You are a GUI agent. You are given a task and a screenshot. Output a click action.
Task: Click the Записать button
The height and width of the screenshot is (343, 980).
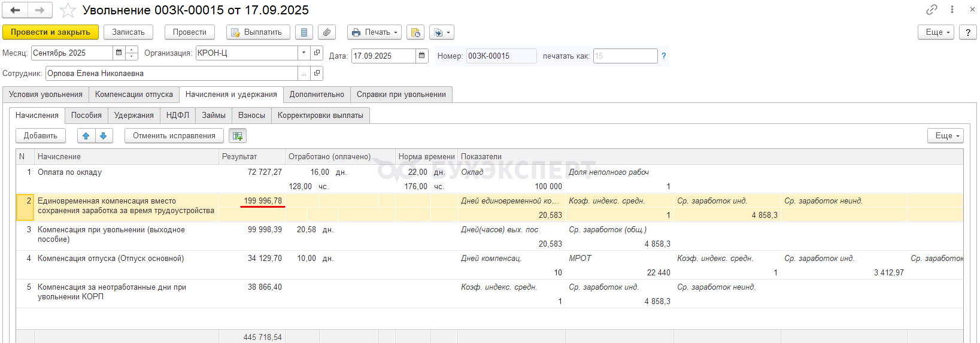[x=128, y=32]
